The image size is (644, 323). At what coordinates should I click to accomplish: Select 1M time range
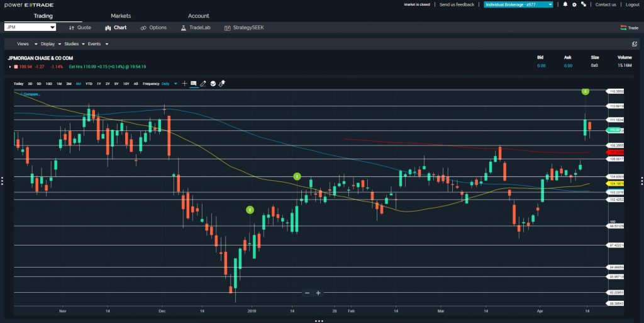[59, 84]
